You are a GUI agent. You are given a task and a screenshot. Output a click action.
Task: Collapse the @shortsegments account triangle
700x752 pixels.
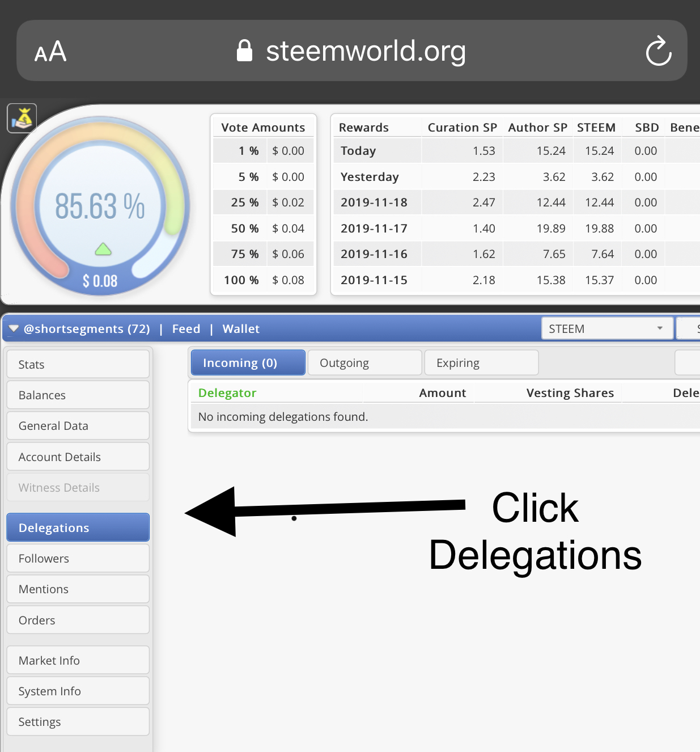tap(14, 329)
